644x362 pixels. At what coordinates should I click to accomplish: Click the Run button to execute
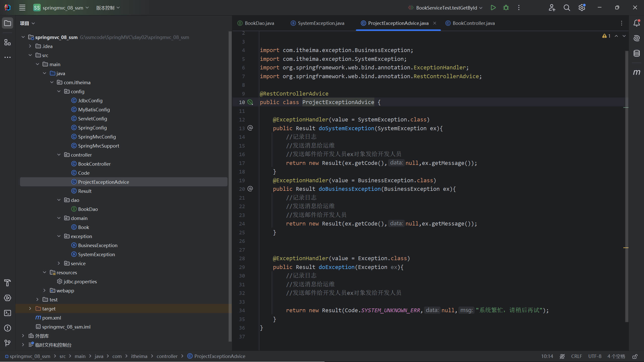pos(494,8)
